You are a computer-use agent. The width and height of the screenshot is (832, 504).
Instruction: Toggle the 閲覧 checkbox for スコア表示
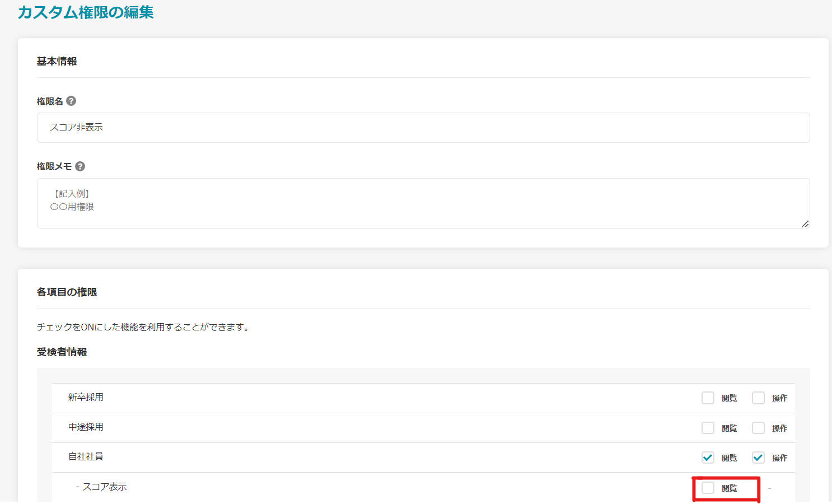pyautogui.click(x=708, y=488)
